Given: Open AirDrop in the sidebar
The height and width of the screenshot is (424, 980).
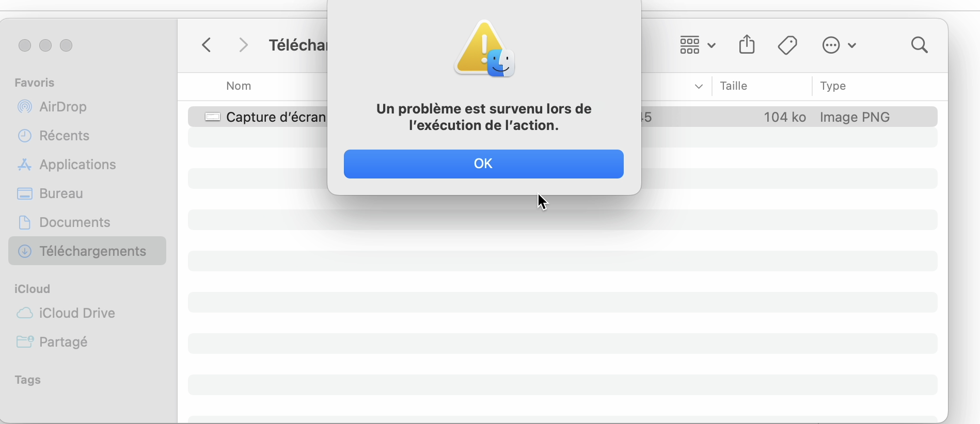Looking at the screenshot, I should 62,107.
